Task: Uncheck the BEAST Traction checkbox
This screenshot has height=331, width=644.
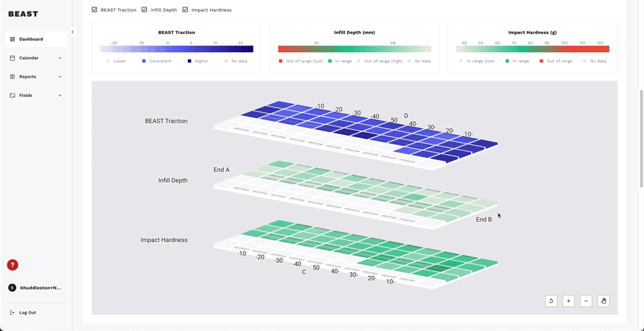Action: coord(95,9)
